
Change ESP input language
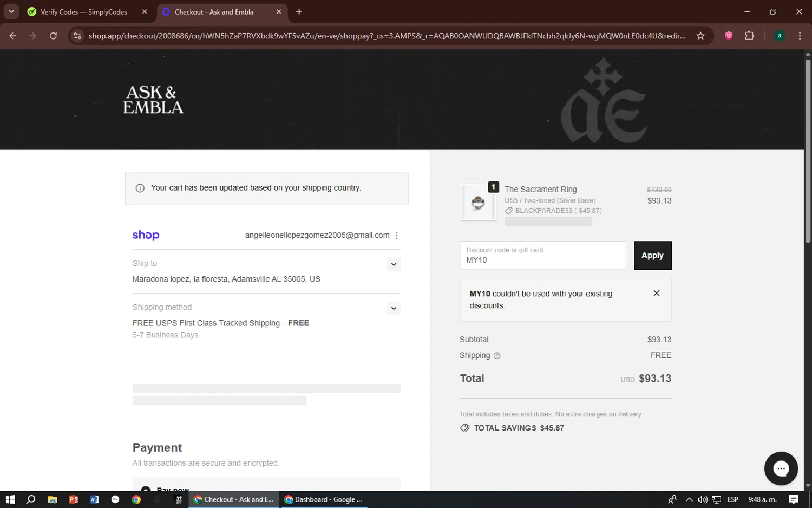tap(733, 499)
